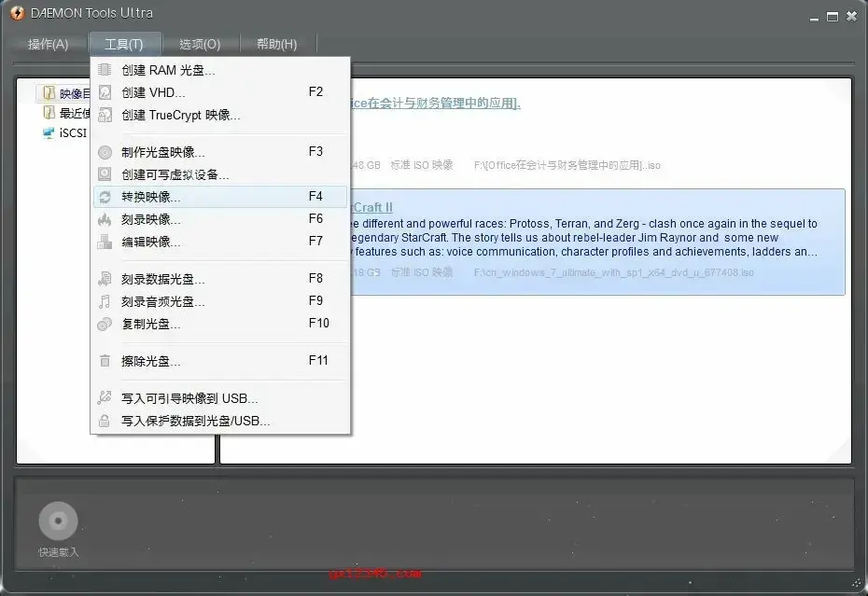Click the music note 刻录音频光盘 icon
Screen dimensions: 868x596
(105, 301)
